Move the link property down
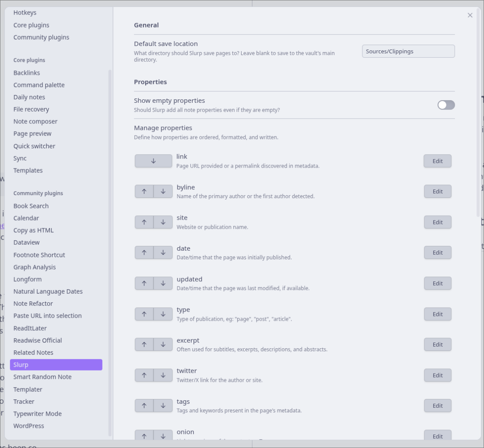This screenshot has width=484, height=448. (x=153, y=161)
